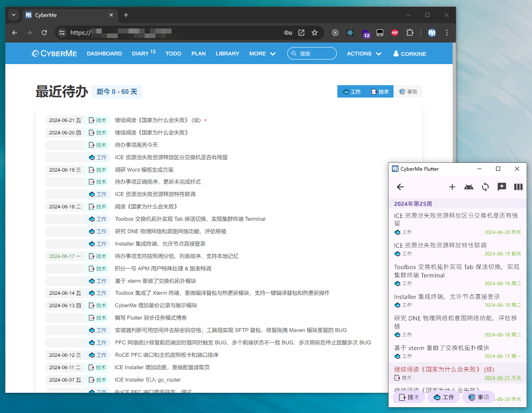The width and height of the screenshot is (532, 413).
Task: Toggle 事项 filter on web page
Action: click(408, 91)
